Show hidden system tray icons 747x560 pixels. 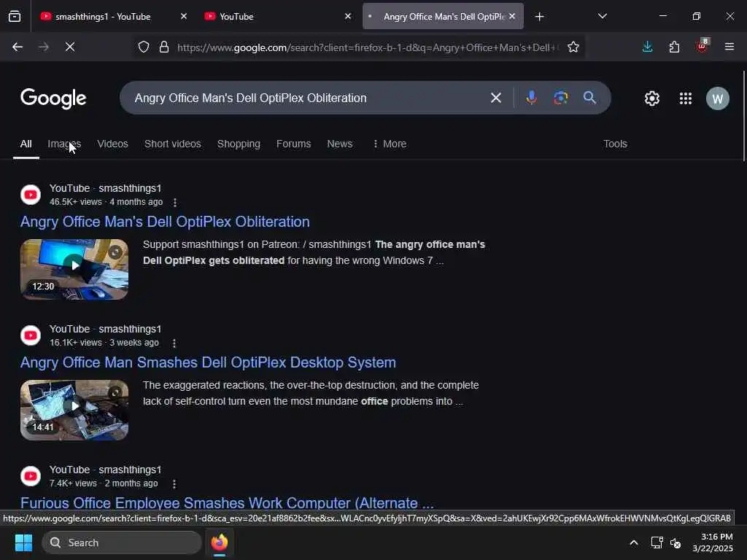[634, 542]
